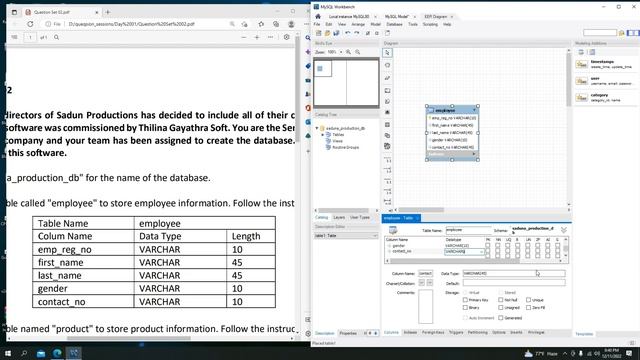Tick the Generated checkbox

click(500, 318)
